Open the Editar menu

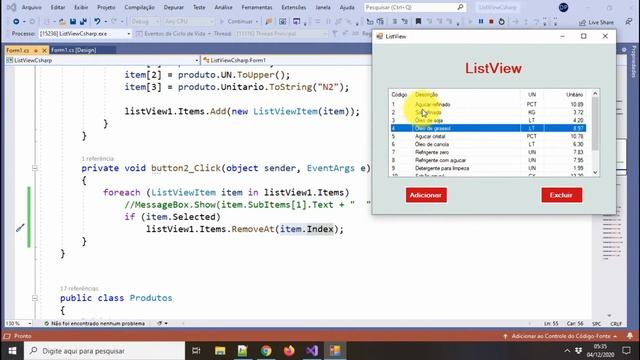(58, 7)
